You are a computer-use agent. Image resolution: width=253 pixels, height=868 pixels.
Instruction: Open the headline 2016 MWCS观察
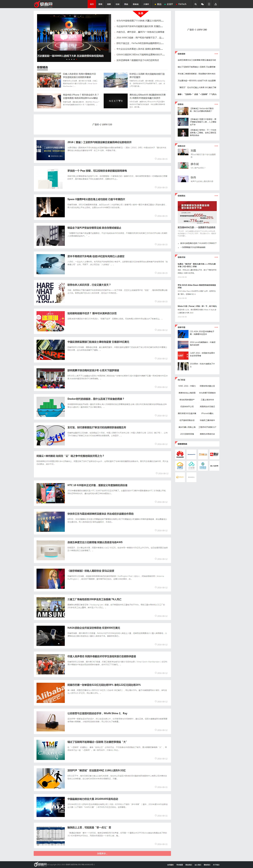[140, 38]
